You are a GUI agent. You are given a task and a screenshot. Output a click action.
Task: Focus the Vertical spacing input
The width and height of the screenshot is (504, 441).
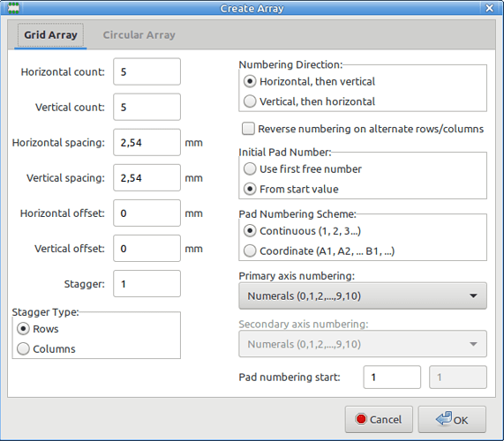click(x=147, y=177)
